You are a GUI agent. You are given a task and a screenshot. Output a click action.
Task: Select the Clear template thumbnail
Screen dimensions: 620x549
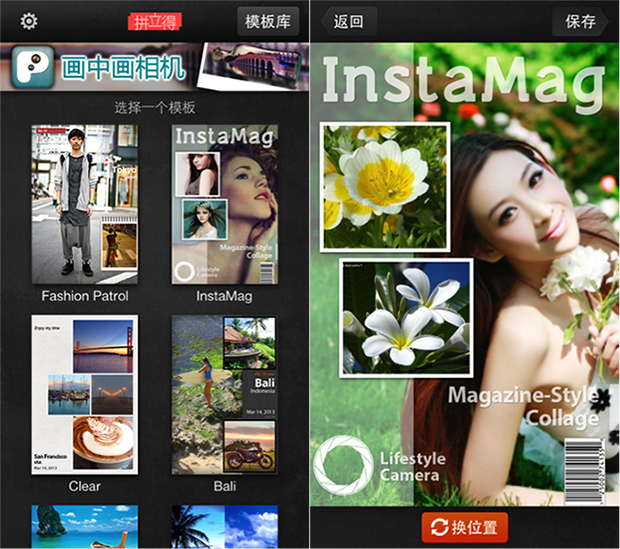[85, 395]
